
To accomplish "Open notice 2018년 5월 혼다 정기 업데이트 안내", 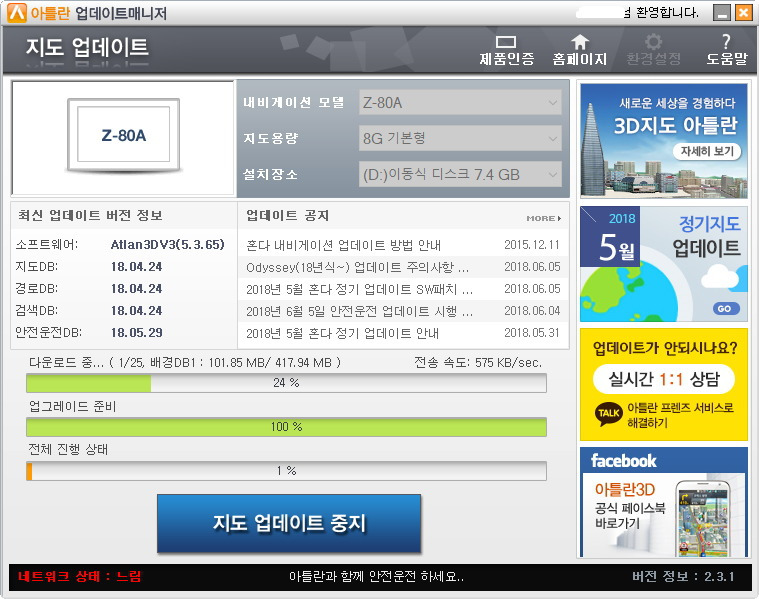I will tap(342, 333).
